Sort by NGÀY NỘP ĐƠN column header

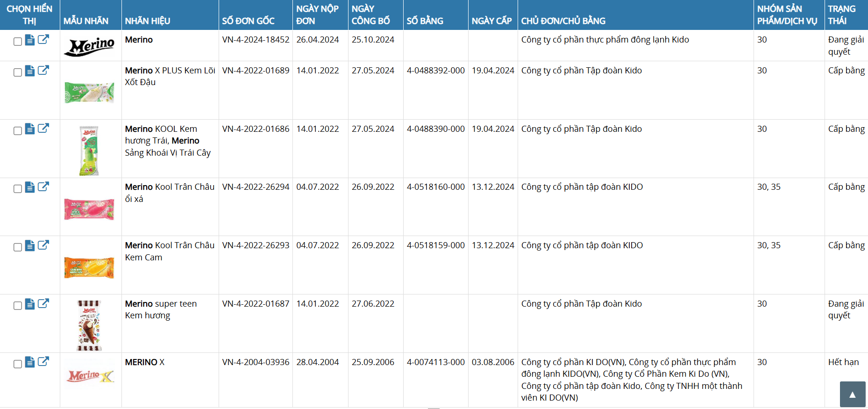point(317,15)
